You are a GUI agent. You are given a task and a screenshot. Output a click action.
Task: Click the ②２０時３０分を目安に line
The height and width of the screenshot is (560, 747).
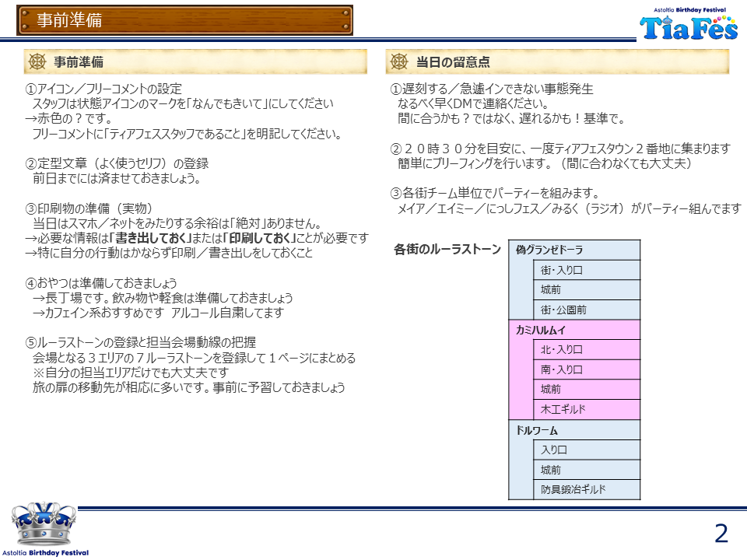pyautogui.click(x=560, y=149)
